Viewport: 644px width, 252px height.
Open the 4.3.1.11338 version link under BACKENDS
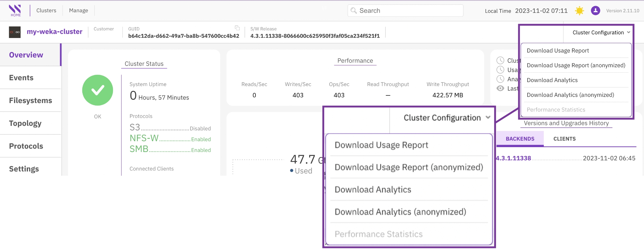(513, 158)
